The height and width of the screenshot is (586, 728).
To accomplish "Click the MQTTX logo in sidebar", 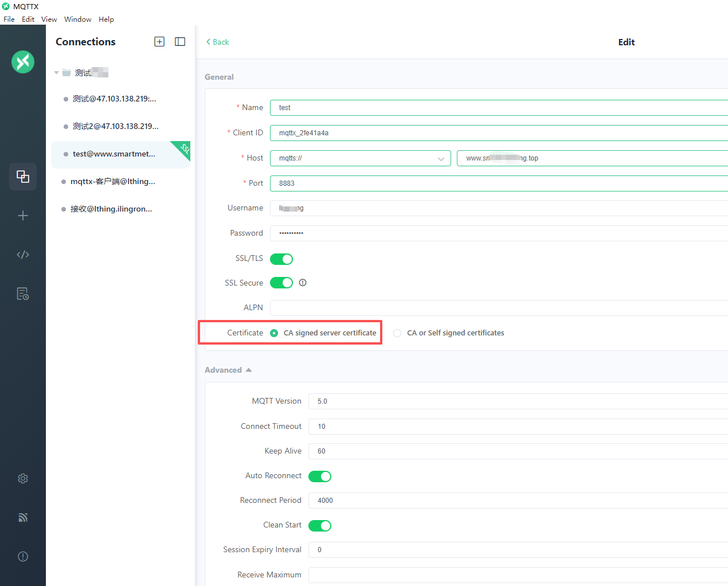I will click(23, 62).
